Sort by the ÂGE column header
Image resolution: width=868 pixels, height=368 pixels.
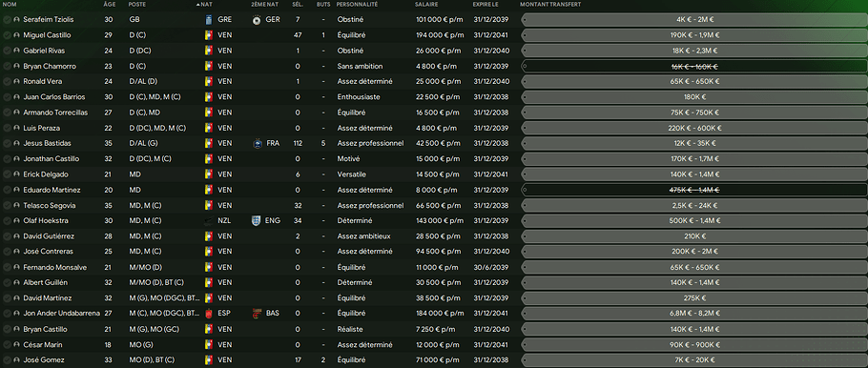pos(110,5)
